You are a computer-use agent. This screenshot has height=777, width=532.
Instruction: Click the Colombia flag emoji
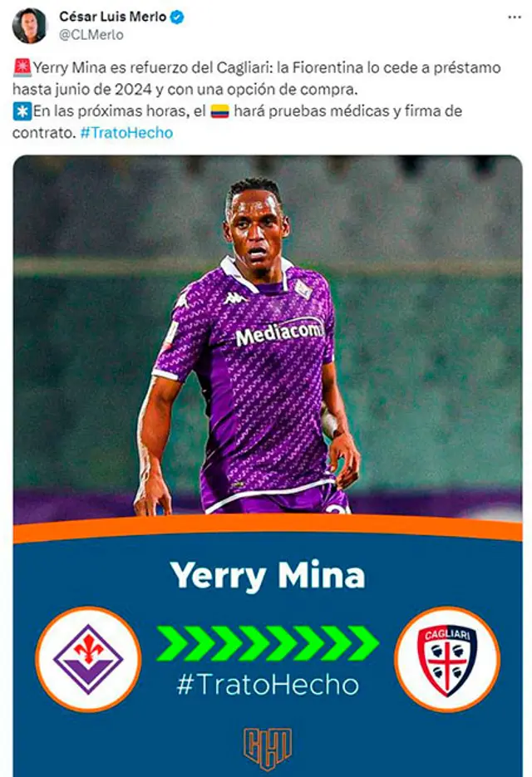click(219, 111)
